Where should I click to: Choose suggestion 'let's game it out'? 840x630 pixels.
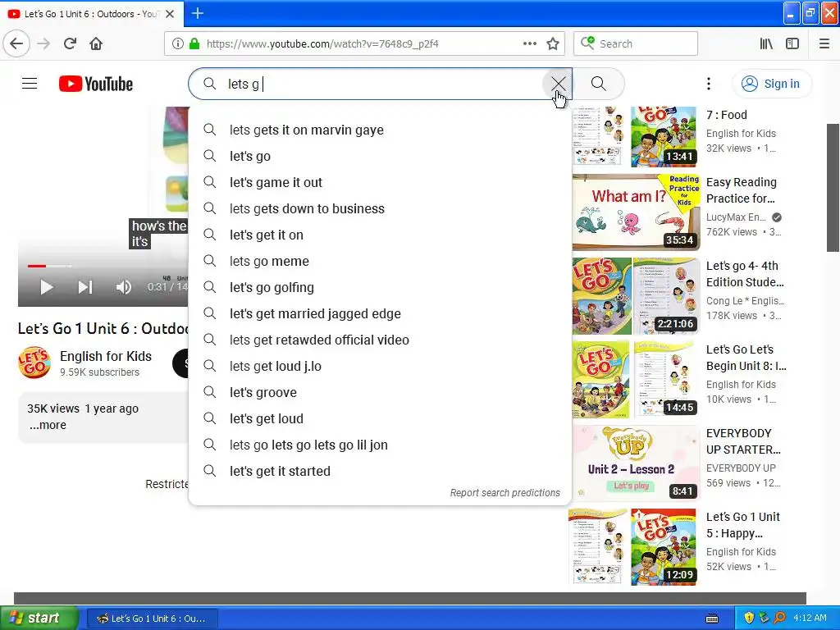(380, 182)
